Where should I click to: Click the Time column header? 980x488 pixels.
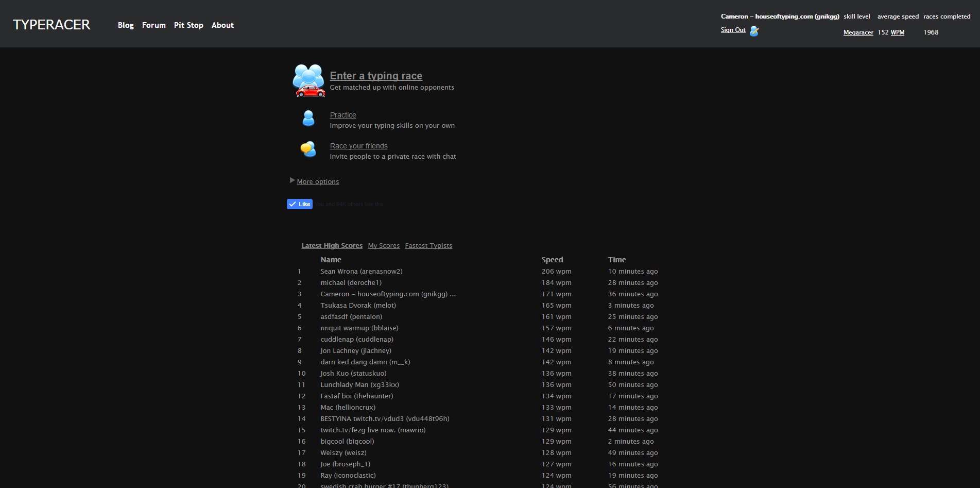point(617,260)
